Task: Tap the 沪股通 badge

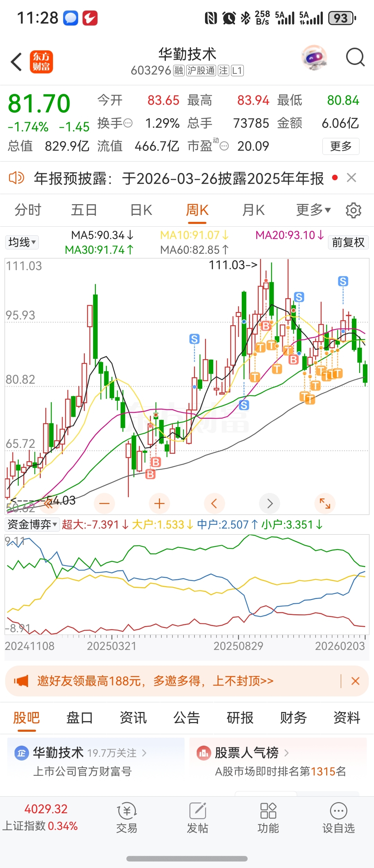Action: point(201,71)
